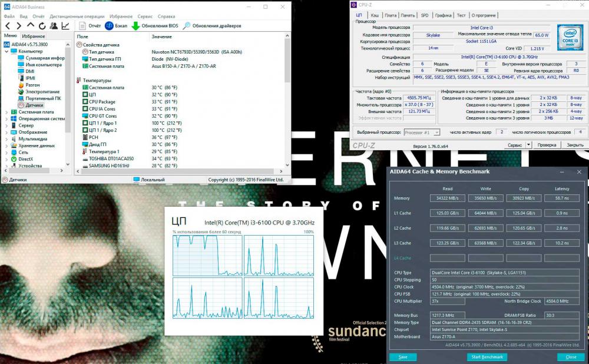Expand the Системная плата sidebar node
The image size is (589, 364).
6,112
